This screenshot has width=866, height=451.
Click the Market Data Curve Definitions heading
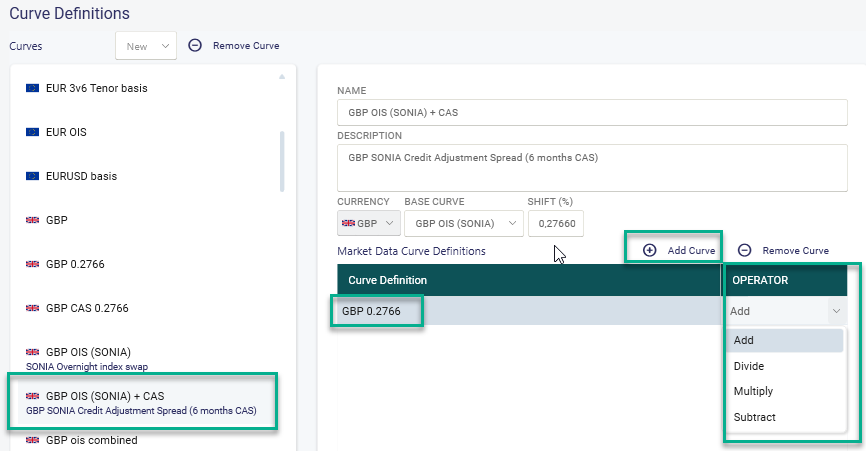pyautogui.click(x=411, y=251)
